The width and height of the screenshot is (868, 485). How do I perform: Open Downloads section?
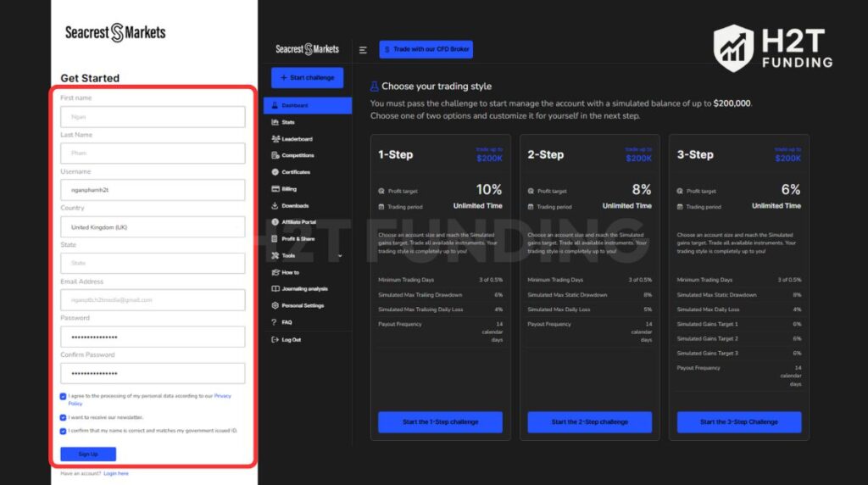click(308, 205)
